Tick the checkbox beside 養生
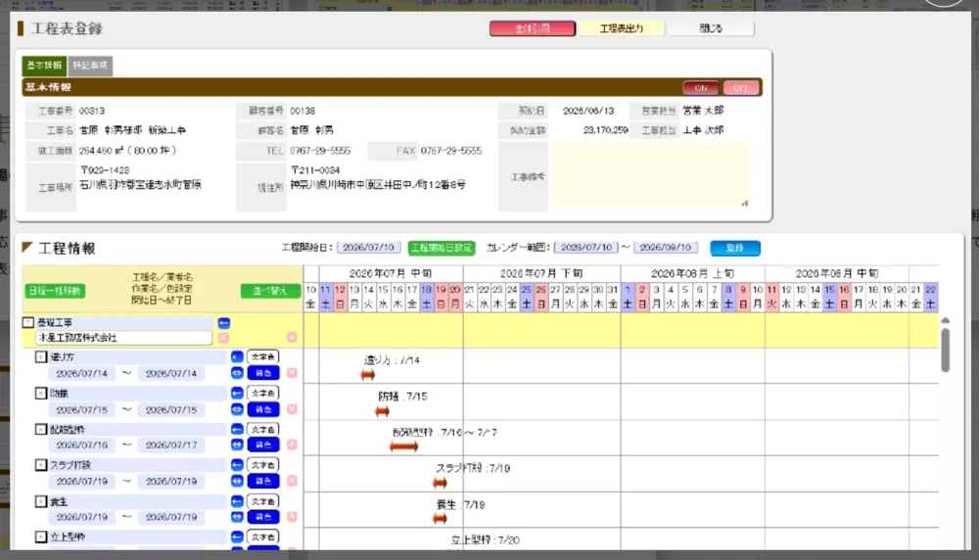 point(40,501)
